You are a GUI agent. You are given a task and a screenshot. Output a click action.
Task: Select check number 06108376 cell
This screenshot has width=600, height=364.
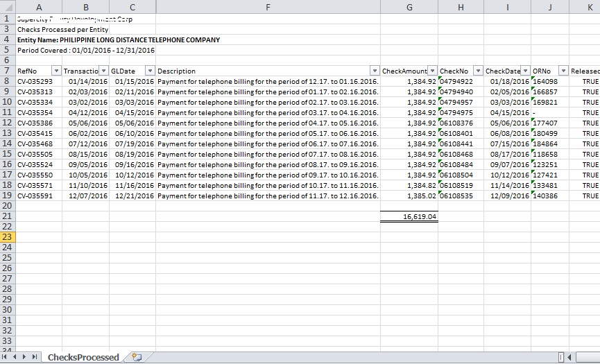461,123
